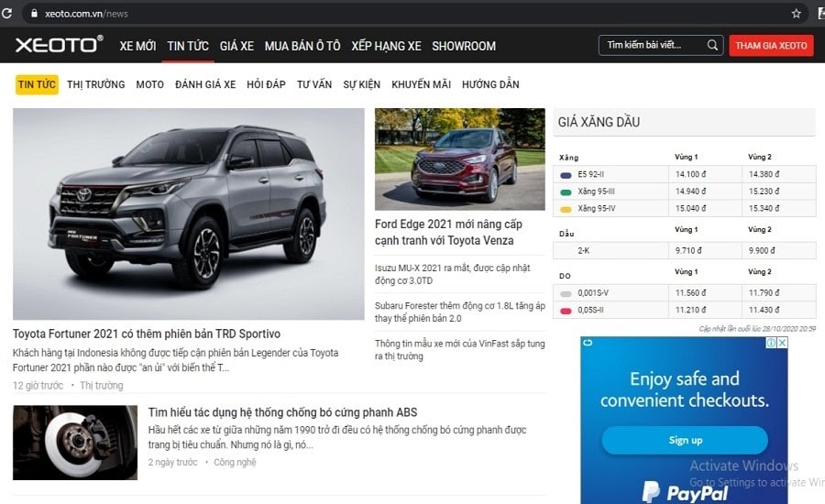The image size is (825, 504).
Task: Open the ABS brake system article headline
Action: click(282, 412)
